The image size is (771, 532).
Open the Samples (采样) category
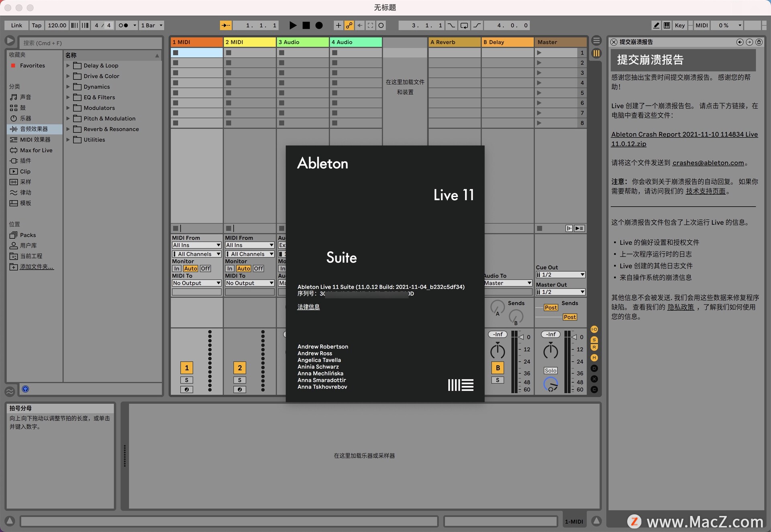(x=25, y=182)
